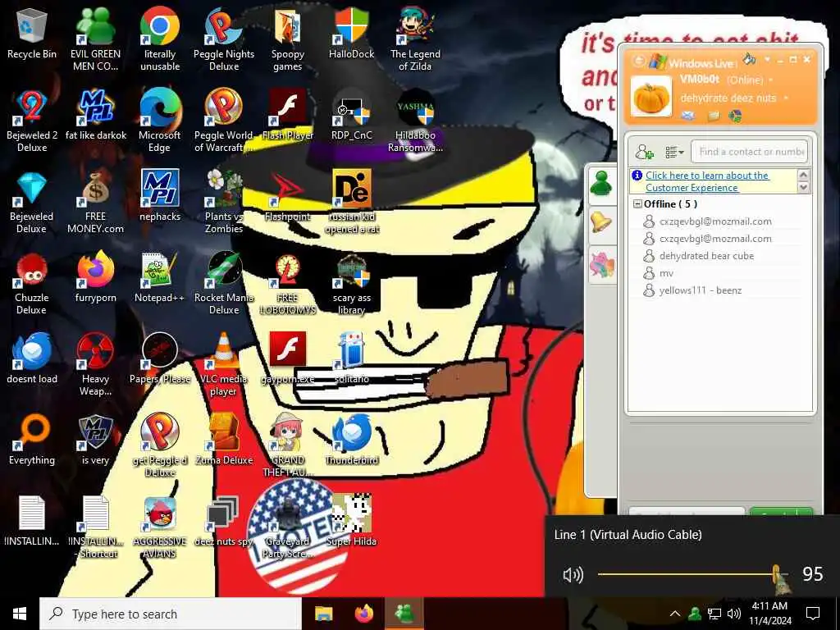Screen dimensions: 840x630
Task: Launch the Bejeweled Deluxe diamond icon
Action: 32,202
